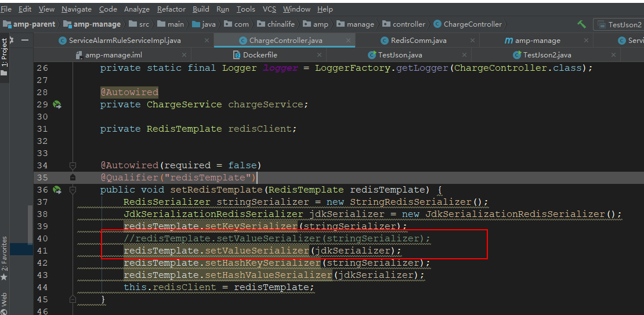
Task: Close the Dockerfile tab
Action: (318, 55)
